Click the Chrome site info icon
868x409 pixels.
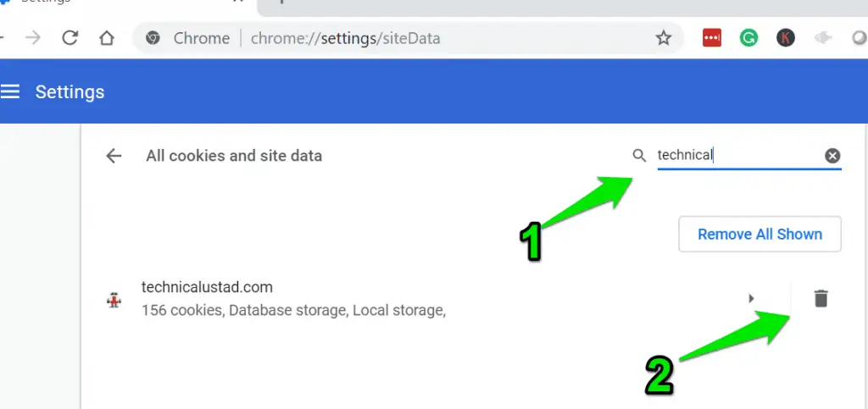[x=153, y=38]
